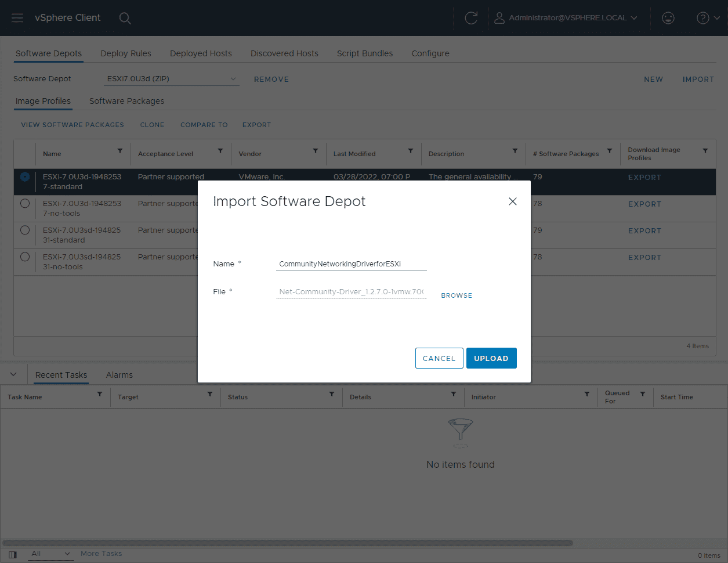The width and height of the screenshot is (728, 563).
Task: Click the search magnifier icon
Action: (x=125, y=18)
